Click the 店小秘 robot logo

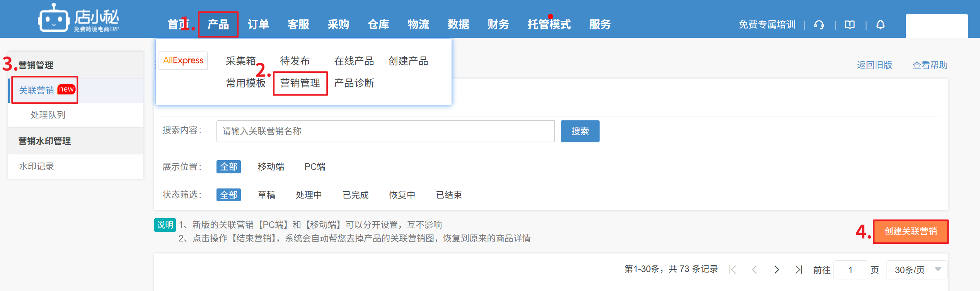click(x=53, y=18)
